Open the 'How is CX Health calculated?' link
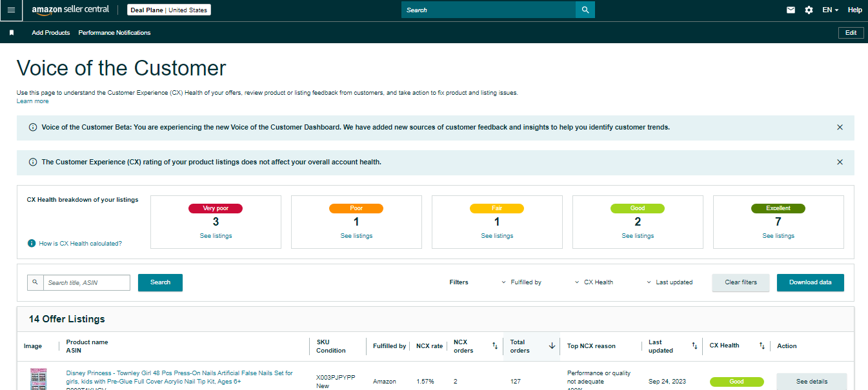The image size is (868, 390). [80, 244]
